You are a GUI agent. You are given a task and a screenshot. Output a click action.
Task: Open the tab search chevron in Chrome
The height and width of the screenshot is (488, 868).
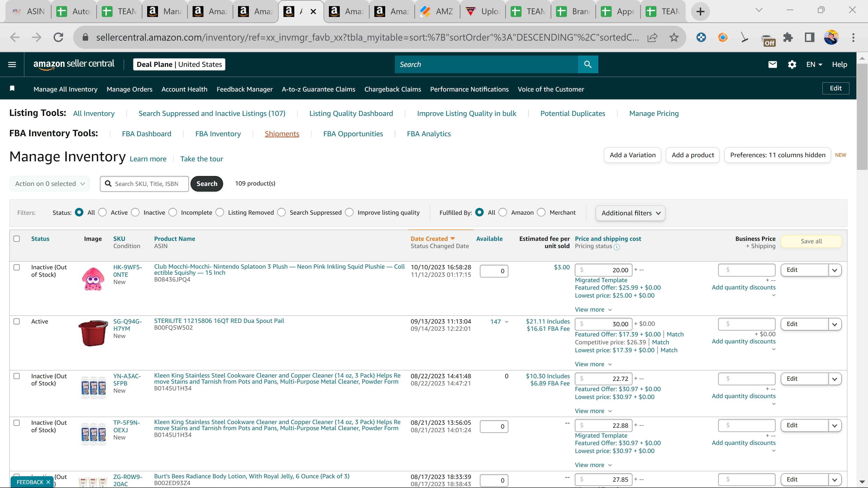759,10
